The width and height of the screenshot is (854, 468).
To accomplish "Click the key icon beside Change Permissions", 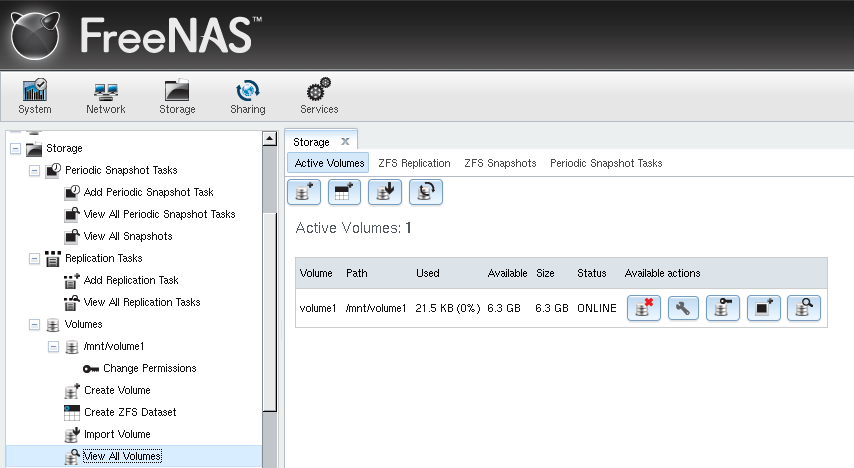I will click(90, 369).
